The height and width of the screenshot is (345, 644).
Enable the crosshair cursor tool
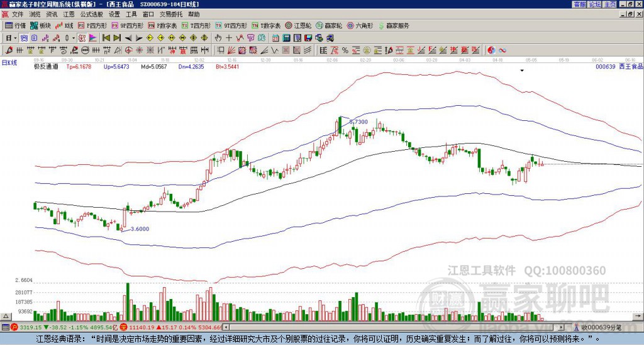[229, 38]
